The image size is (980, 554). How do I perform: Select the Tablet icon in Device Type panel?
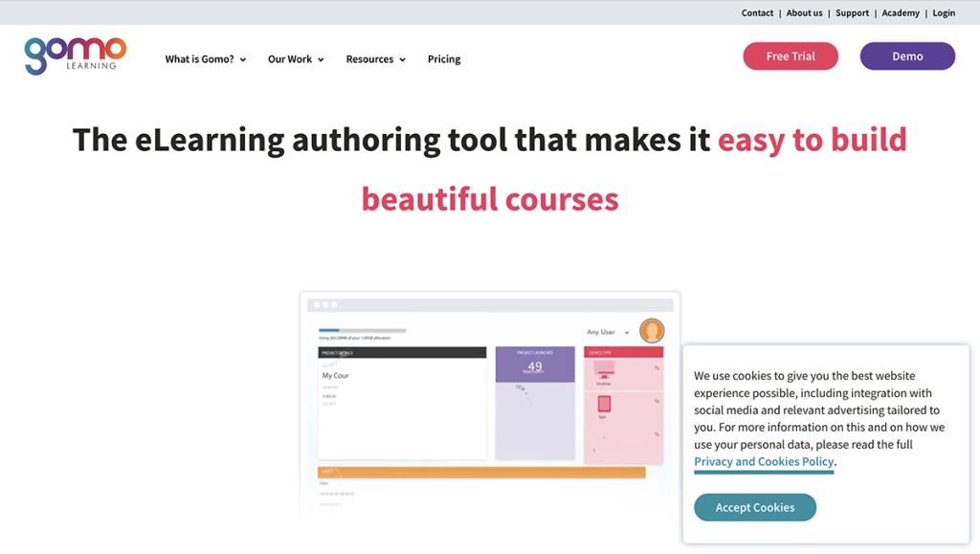(605, 404)
